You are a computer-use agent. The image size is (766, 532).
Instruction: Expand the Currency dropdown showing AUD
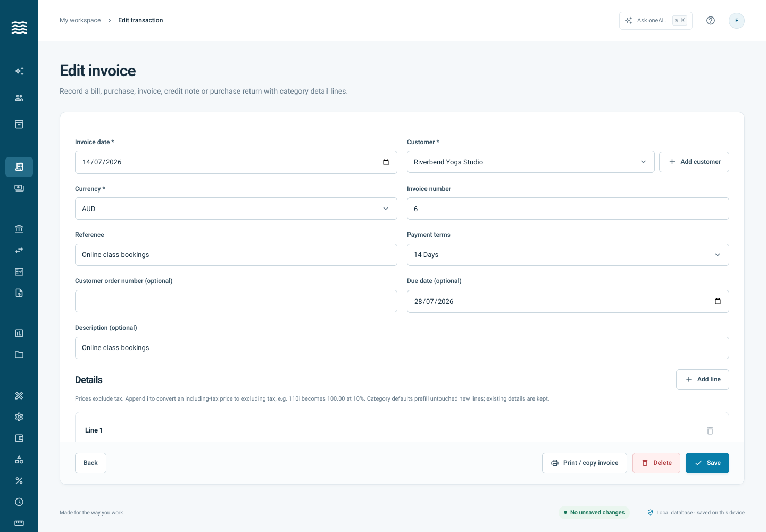click(236, 209)
